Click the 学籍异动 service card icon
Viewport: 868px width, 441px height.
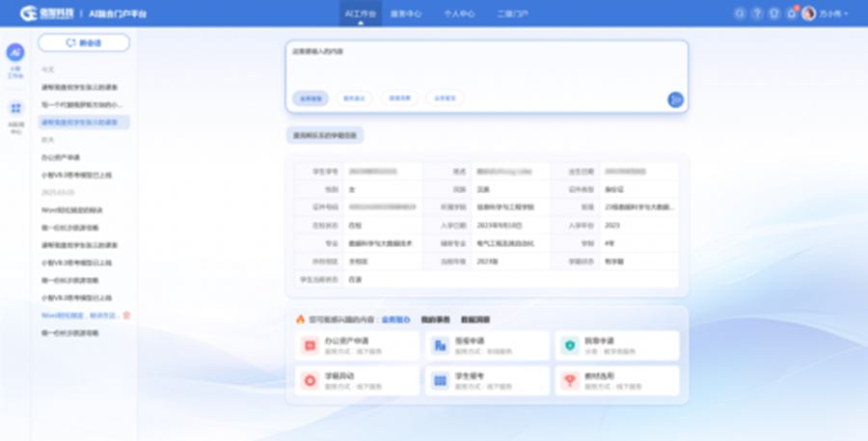coord(310,380)
